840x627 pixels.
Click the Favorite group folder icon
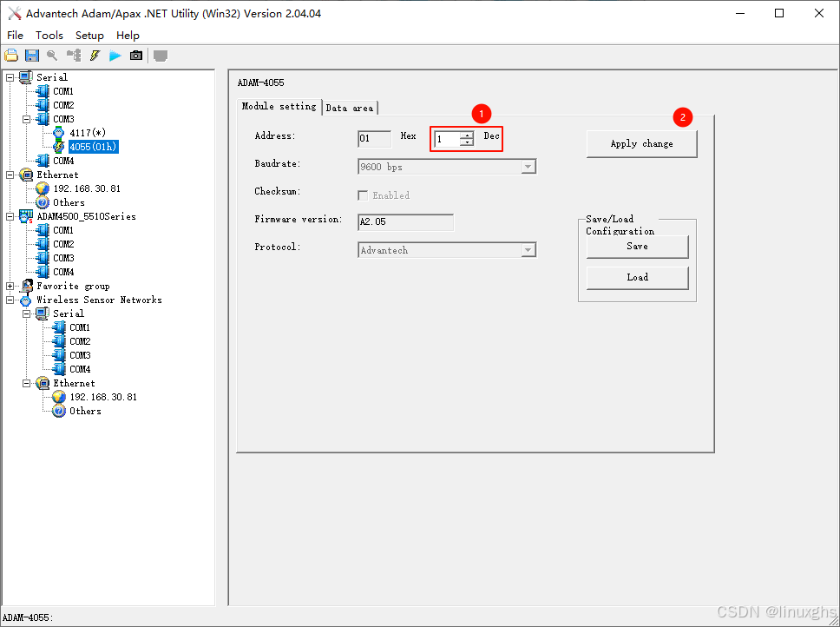tap(27, 287)
